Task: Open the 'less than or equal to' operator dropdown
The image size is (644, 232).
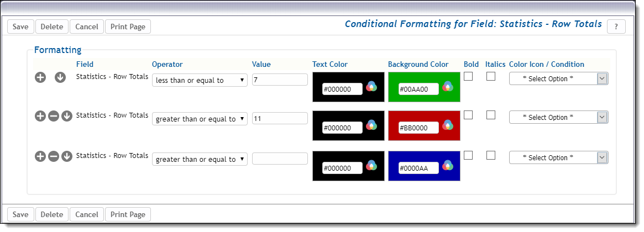Action: (x=200, y=80)
